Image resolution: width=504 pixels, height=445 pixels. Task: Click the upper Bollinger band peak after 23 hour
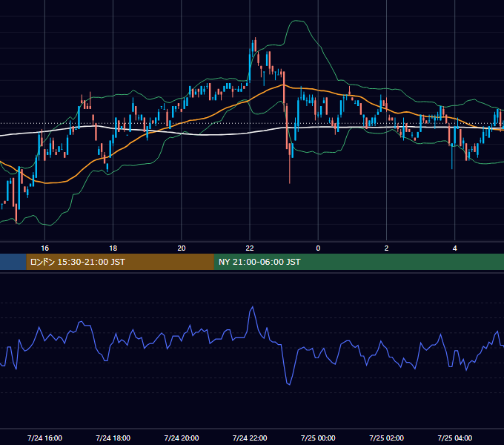pos(296,22)
